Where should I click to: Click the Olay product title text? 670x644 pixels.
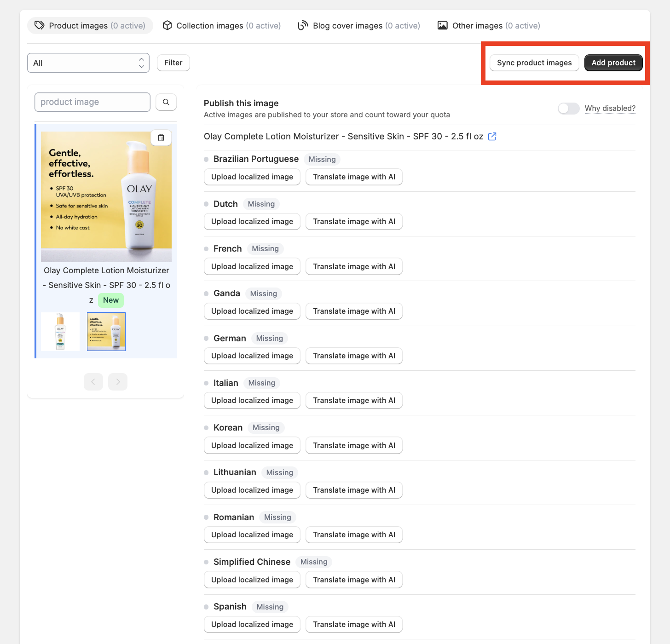click(x=343, y=137)
